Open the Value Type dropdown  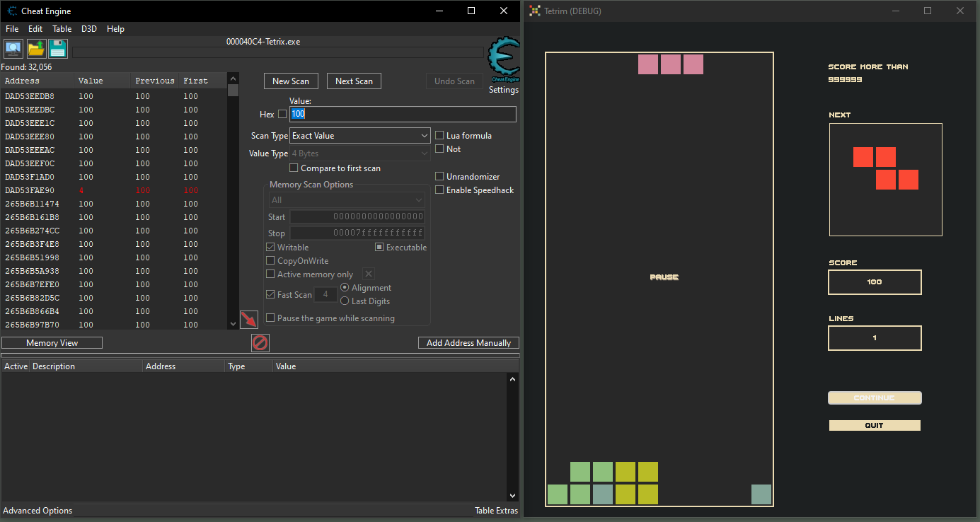click(x=360, y=153)
